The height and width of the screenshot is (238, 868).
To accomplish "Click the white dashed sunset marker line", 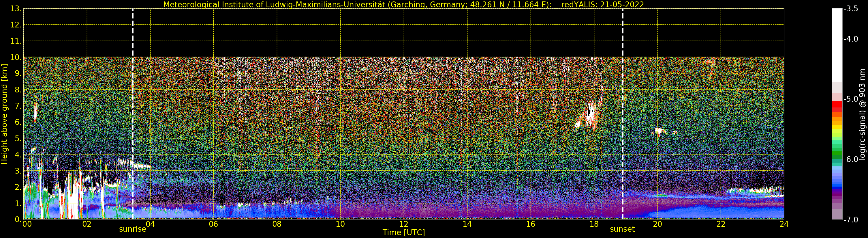I will tap(622, 114).
